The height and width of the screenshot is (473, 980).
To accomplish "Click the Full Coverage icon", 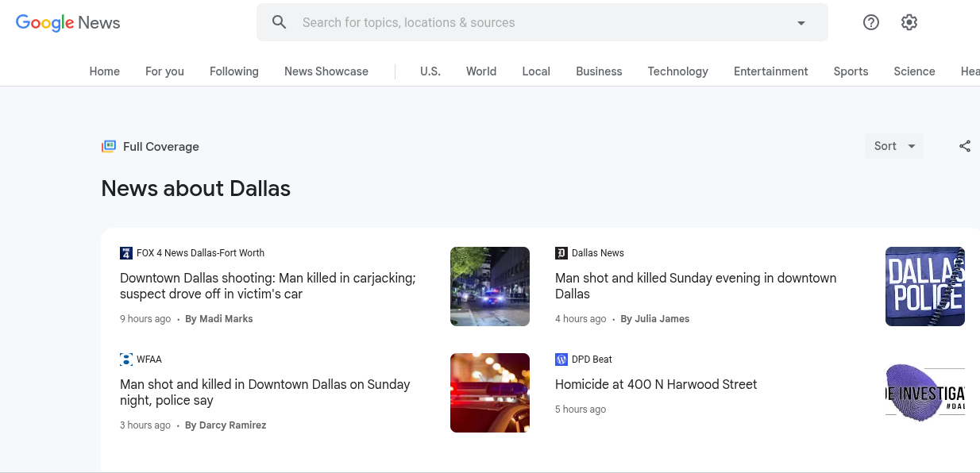I will coord(109,146).
